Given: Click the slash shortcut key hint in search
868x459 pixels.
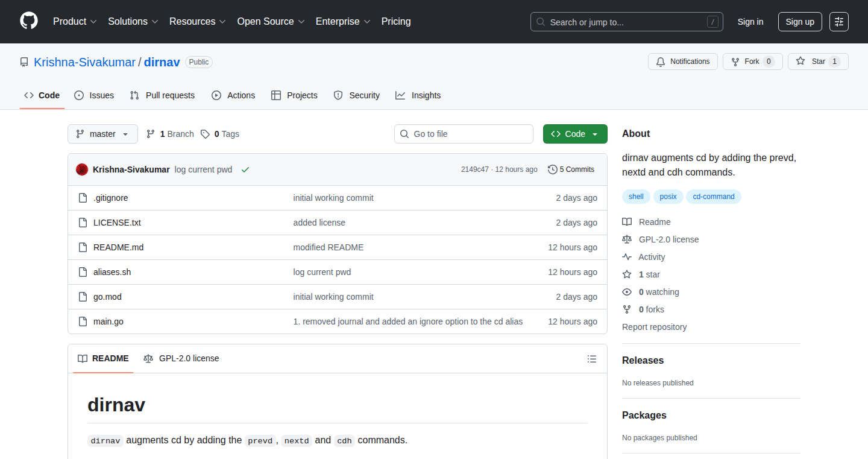Looking at the screenshot, I should click(713, 22).
